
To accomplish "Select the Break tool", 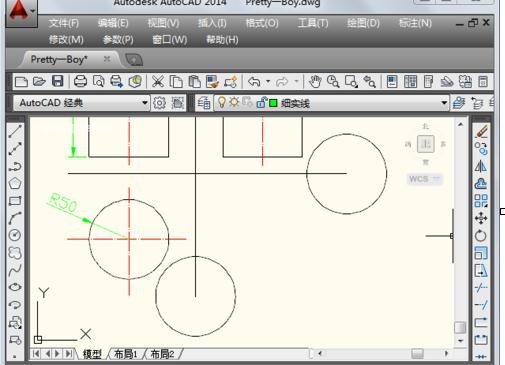I will pyautogui.click(x=481, y=340).
